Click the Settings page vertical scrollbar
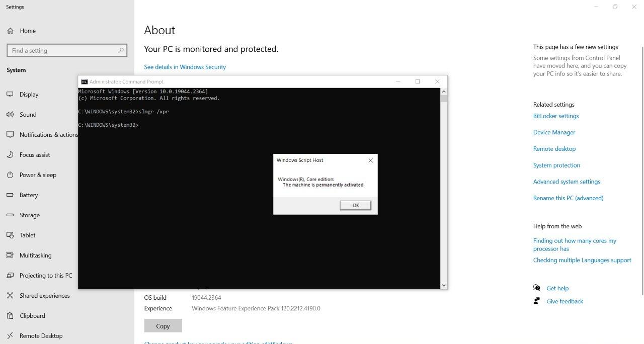The height and width of the screenshot is (344, 644). (x=642, y=171)
